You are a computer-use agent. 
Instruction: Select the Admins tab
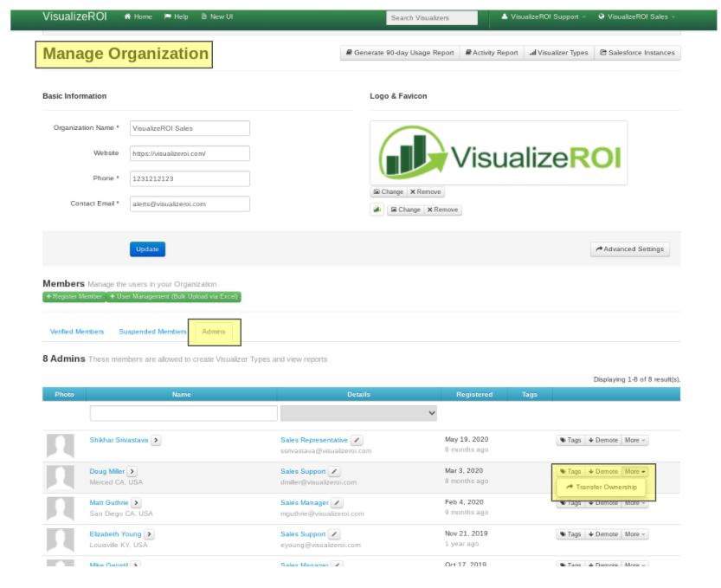coord(214,332)
